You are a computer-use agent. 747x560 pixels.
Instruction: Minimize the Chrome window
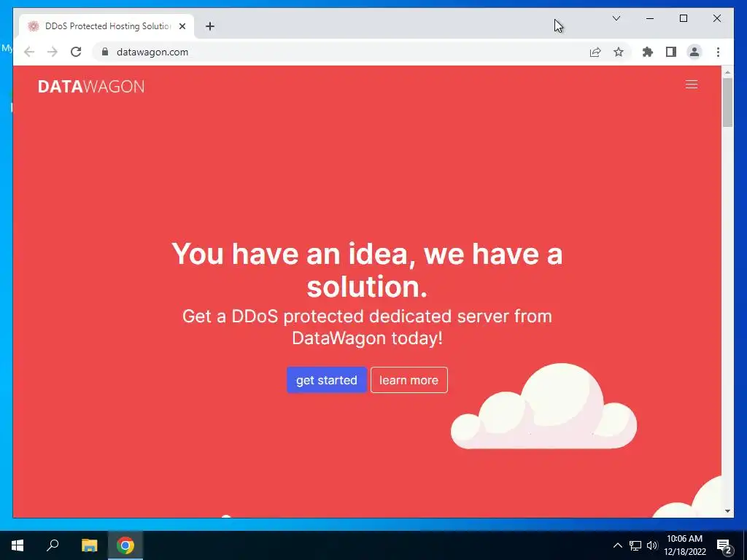pos(650,18)
